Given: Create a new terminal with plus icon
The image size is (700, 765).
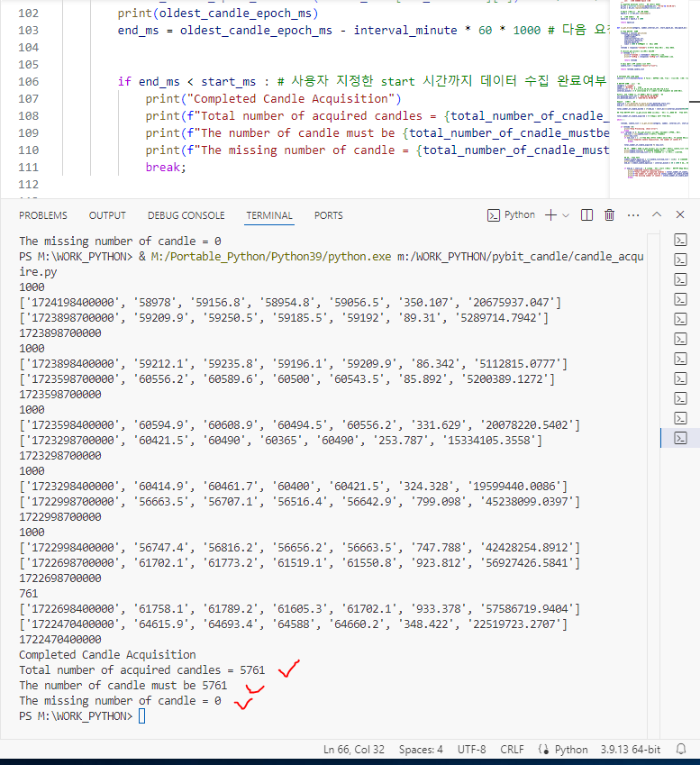Looking at the screenshot, I should tap(550, 215).
